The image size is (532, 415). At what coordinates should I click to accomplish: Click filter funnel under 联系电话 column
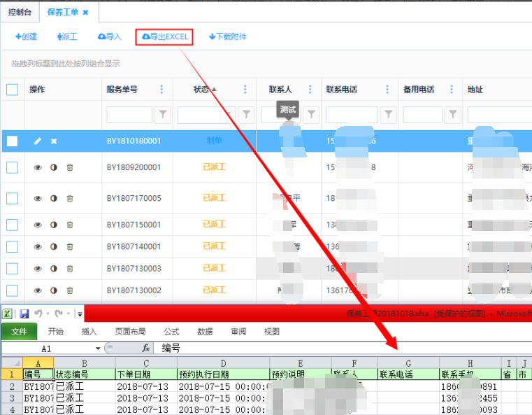(x=388, y=114)
